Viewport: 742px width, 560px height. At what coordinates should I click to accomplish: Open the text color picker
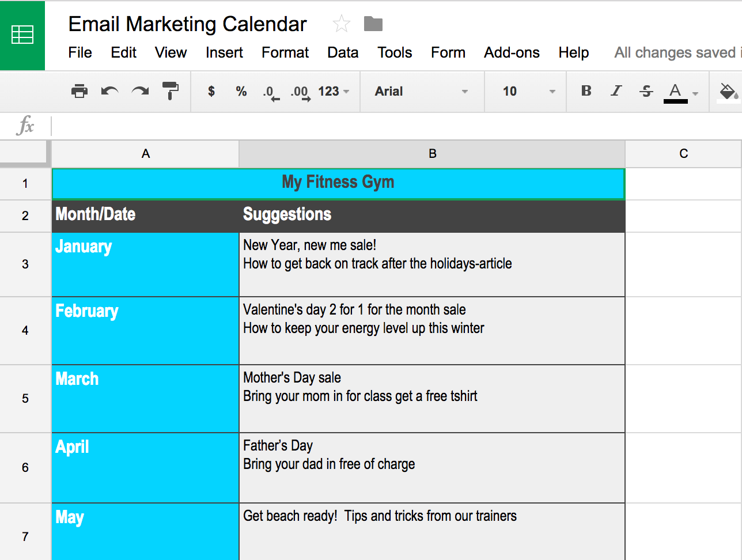(676, 92)
